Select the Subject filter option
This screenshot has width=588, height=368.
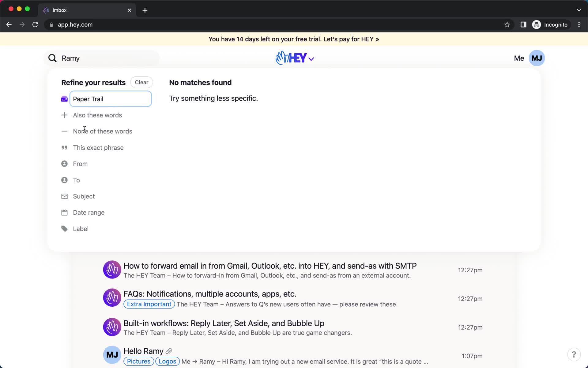[x=84, y=196]
